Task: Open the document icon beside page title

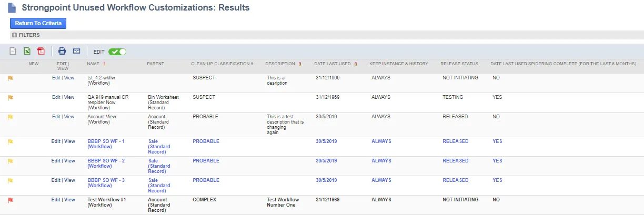Action: click(12, 8)
